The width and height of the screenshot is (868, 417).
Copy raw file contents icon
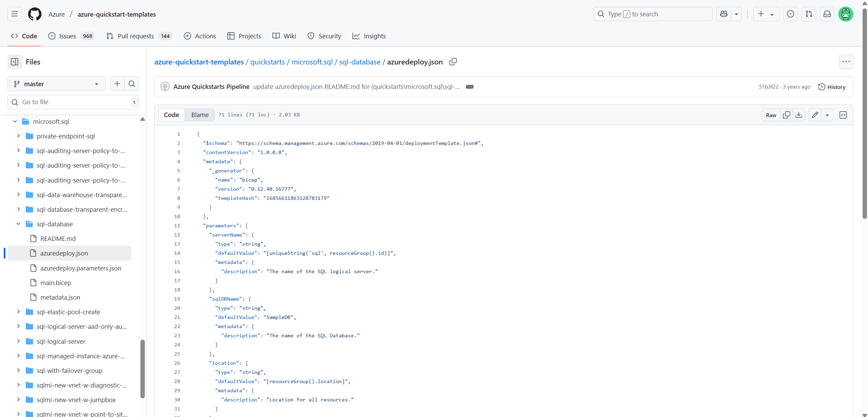[x=786, y=115]
